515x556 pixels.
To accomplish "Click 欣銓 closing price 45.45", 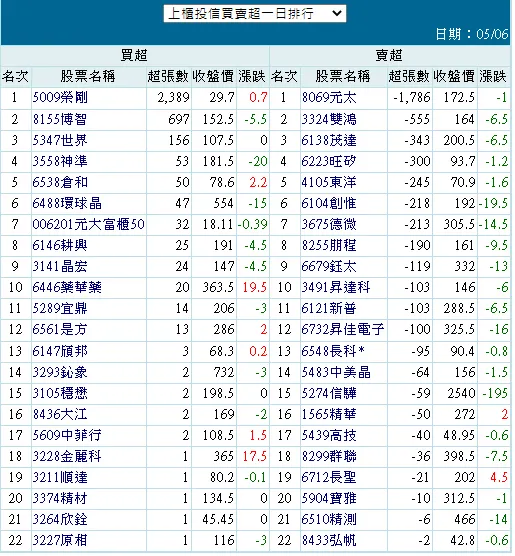I will pos(218,519).
